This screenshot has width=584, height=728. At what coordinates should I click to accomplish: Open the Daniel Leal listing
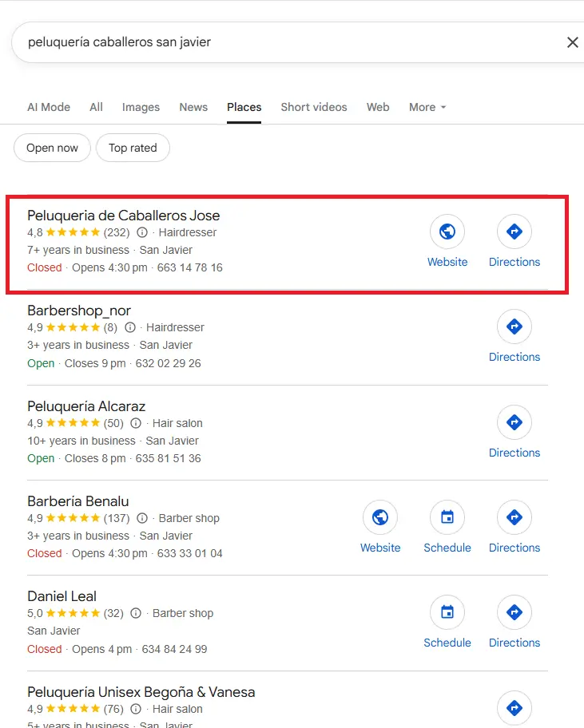[x=62, y=596]
